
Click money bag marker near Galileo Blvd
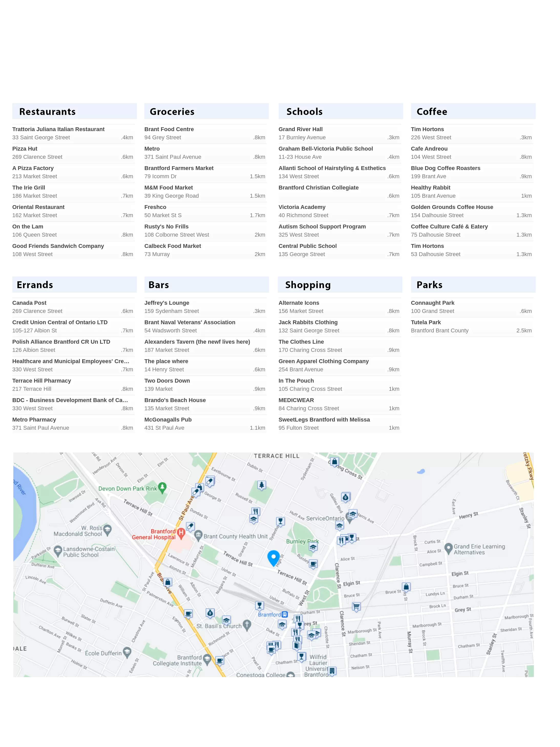[x=345, y=497]
